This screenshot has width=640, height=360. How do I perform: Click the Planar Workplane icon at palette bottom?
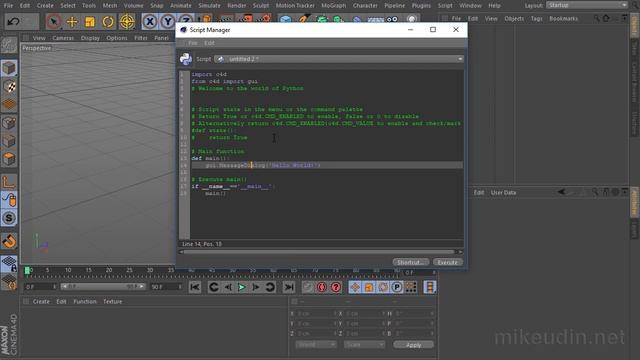(x=9, y=282)
